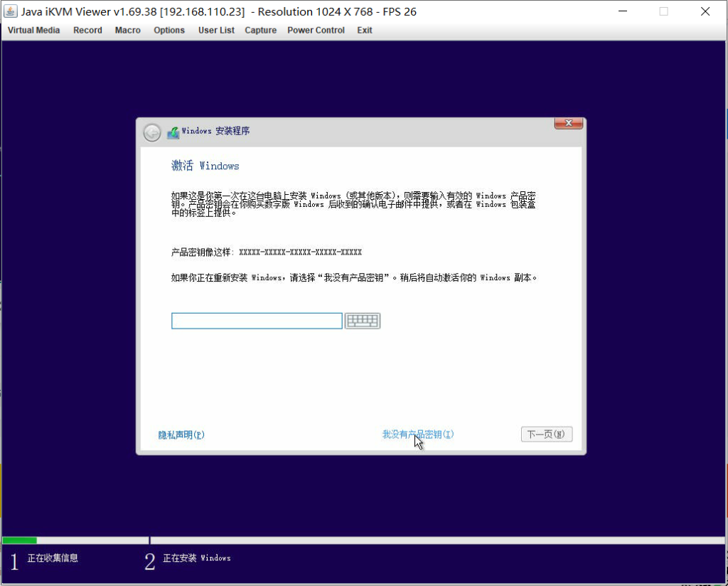The height and width of the screenshot is (586, 728).
Task: Expand the Macro menu
Action: coord(128,31)
